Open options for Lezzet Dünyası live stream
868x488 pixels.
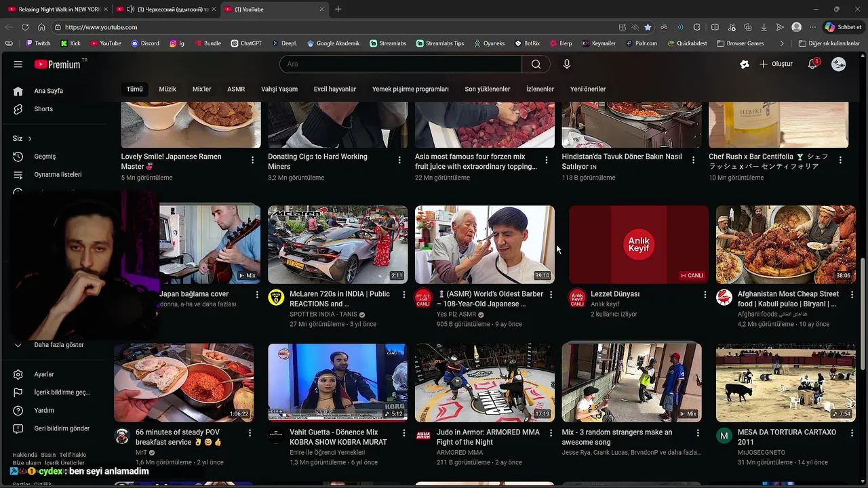[705, 295]
